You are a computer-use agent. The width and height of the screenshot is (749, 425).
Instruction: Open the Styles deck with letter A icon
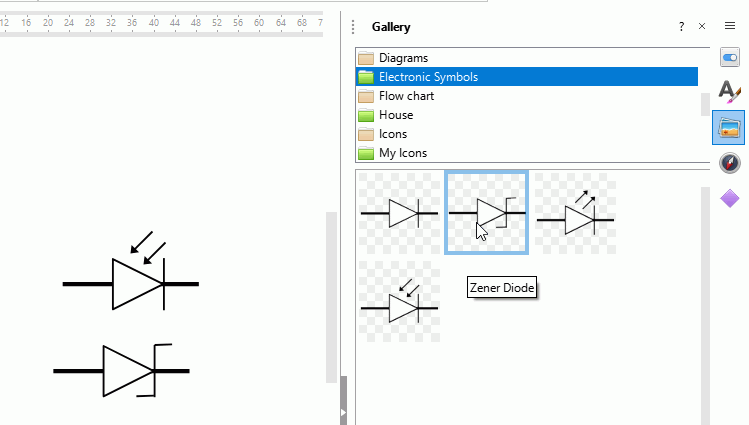729,93
